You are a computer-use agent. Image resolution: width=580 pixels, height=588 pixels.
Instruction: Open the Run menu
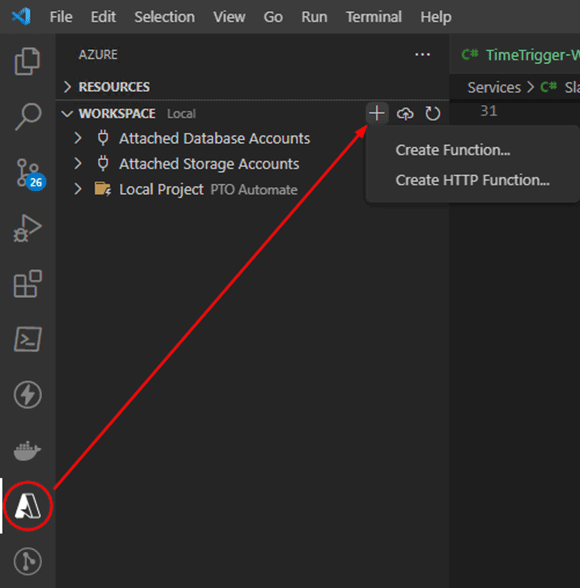[x=314, y=17]
